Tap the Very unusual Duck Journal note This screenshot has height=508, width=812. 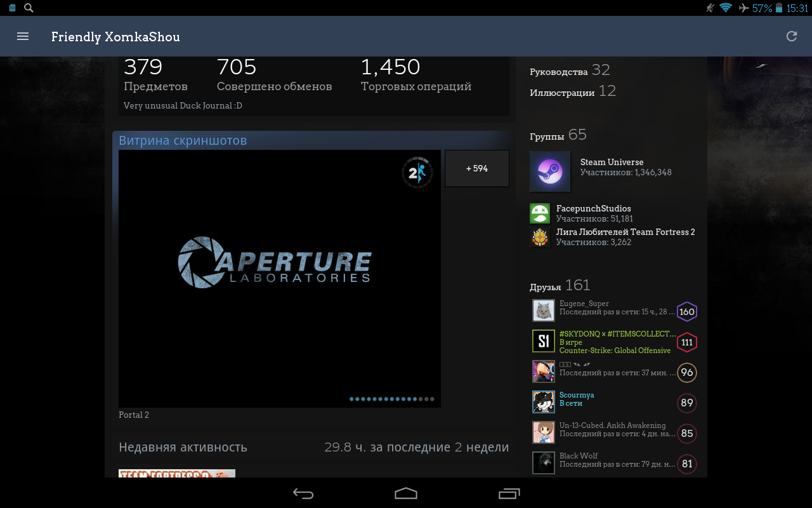point(183,105)
